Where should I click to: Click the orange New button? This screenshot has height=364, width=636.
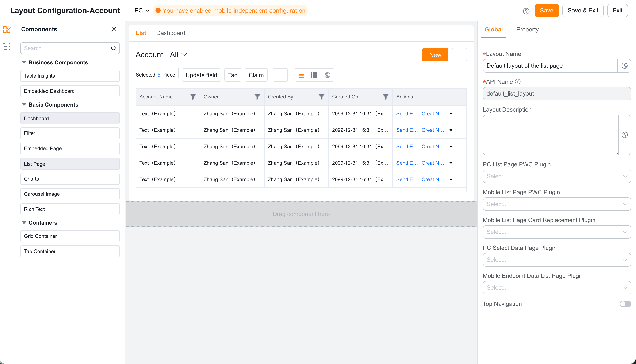435,55
